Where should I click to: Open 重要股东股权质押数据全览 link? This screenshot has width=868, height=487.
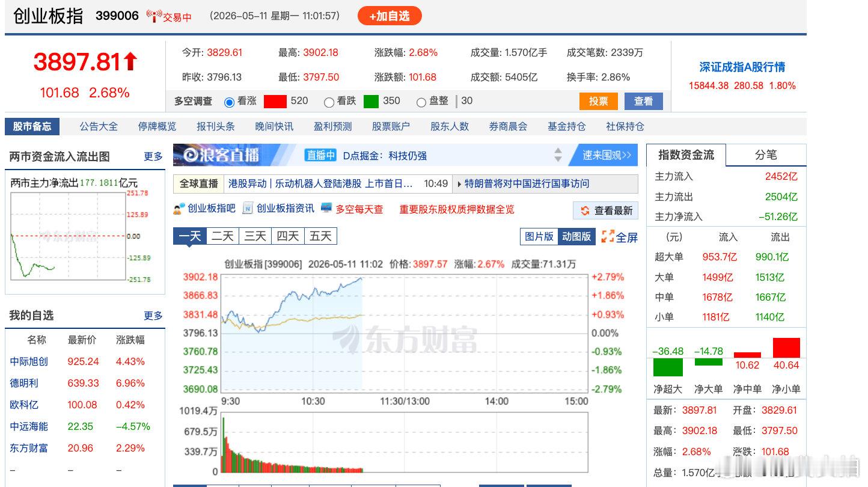(x=457, y=209)
